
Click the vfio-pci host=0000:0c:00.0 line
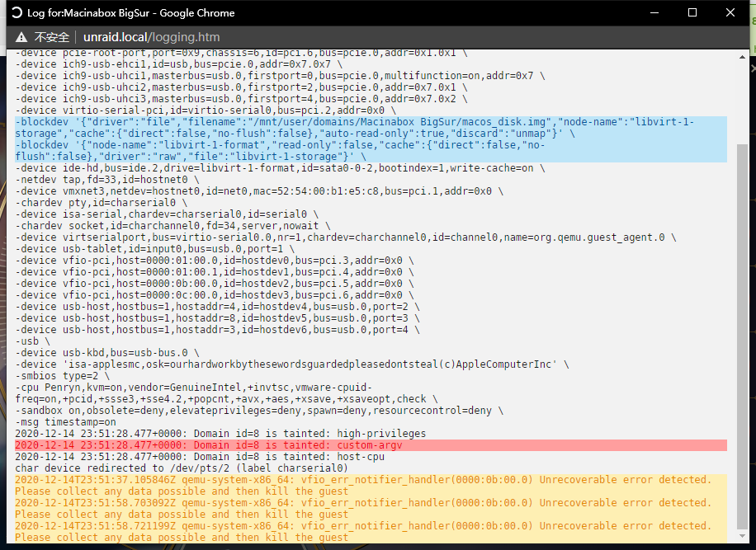pos(215,295)
